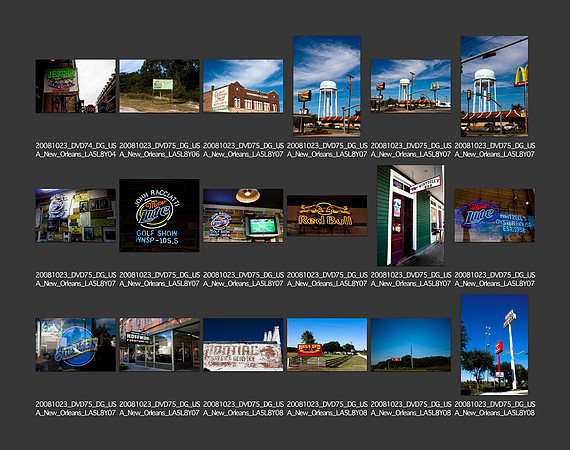Open the blue Miller Lite Oyster House neon

coord(494,216)
